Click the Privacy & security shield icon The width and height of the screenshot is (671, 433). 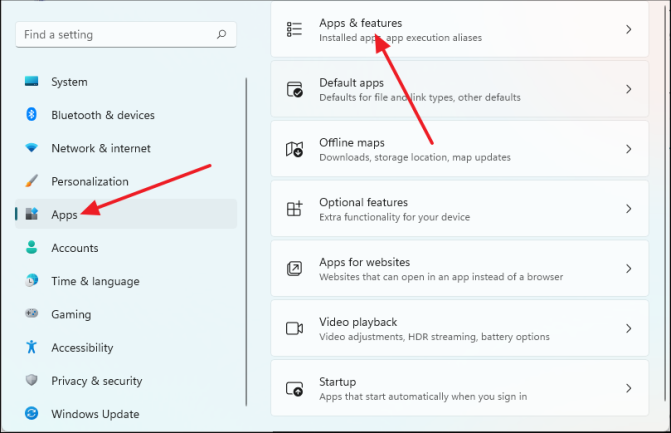coord(32,381)
